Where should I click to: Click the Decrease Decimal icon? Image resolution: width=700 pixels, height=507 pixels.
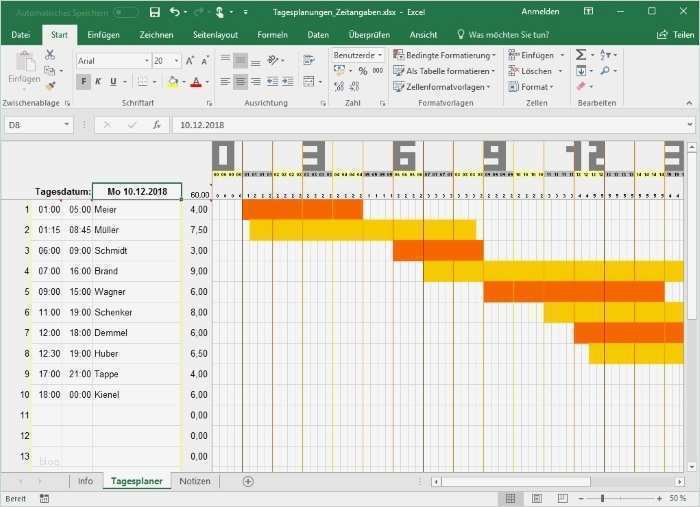click(354, 86)
